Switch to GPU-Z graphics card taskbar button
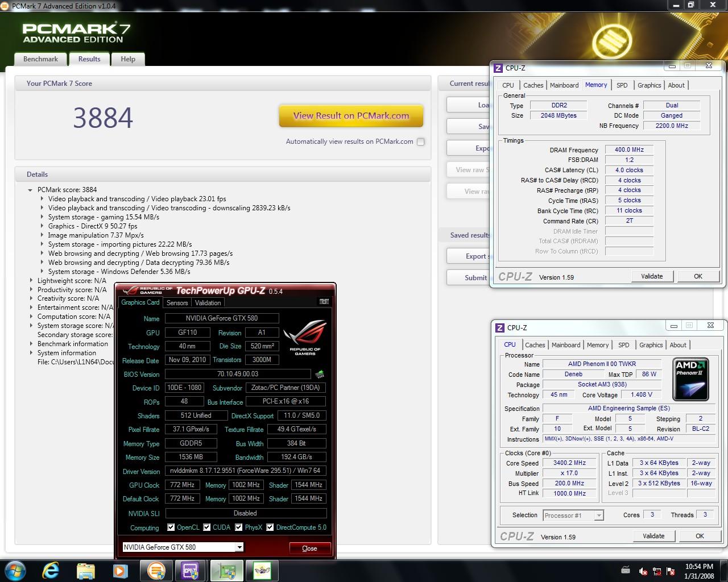This screenshot has height=582, width=728. pyautogui.click(x=226, y=571)
